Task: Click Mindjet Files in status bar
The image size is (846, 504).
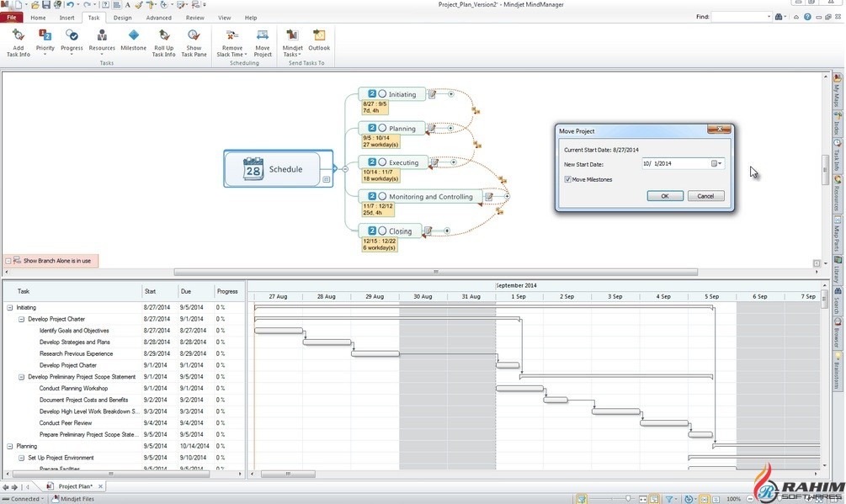Action: pyautogui.click(x=73, y=499)
